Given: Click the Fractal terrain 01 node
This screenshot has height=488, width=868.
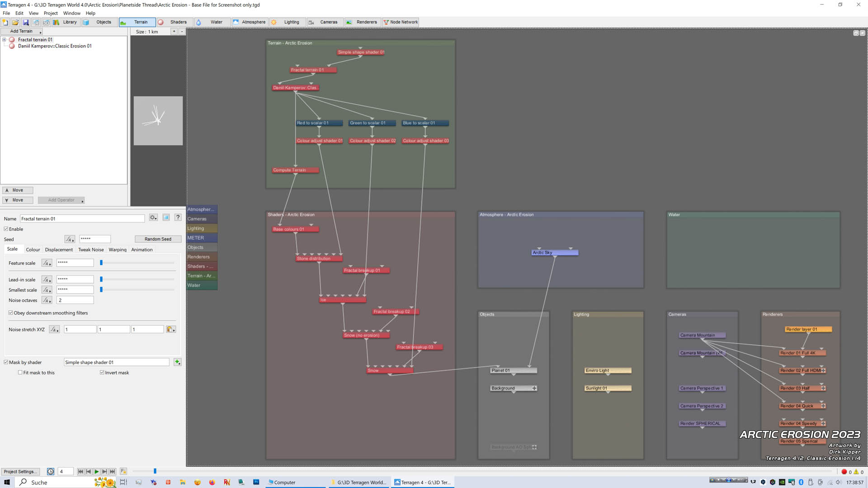Looking at the screenshot, I should [307, 70].
